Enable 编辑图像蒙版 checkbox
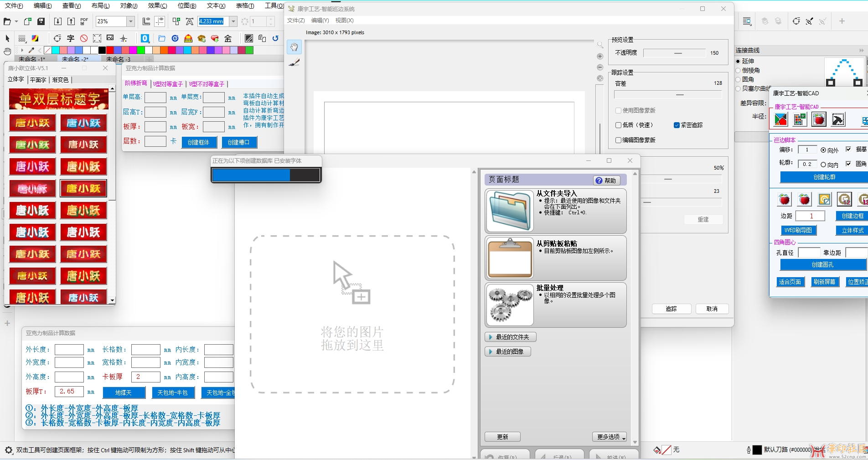Image resolution: width=868 pixels, height=460 pixels. coord(618,140)
